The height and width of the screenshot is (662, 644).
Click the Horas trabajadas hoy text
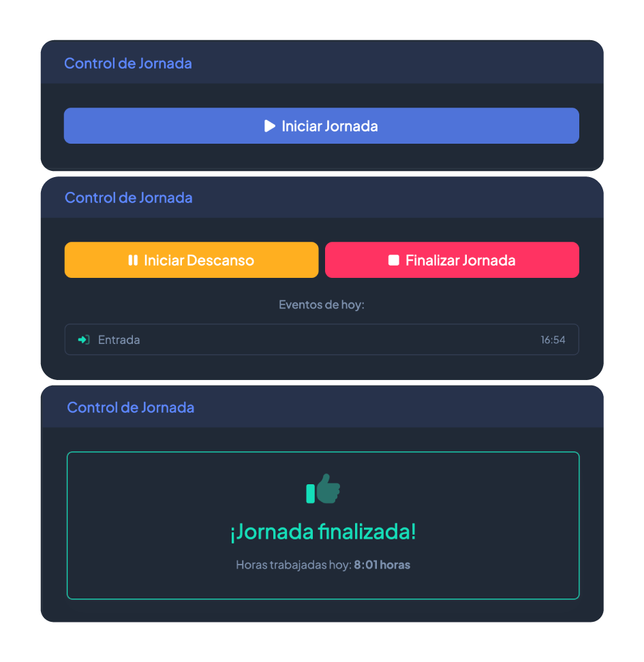[x=294, y=565]
